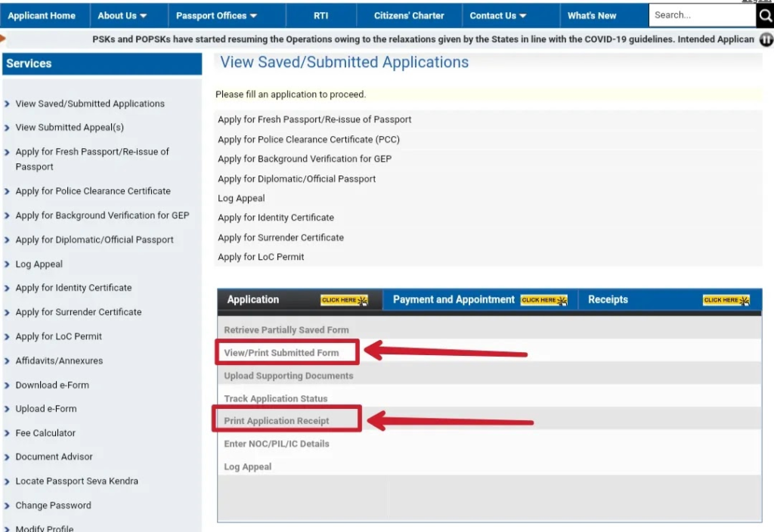Click the orange arrow left of the notice banner

pyautogui.click(x=2, y=39)
